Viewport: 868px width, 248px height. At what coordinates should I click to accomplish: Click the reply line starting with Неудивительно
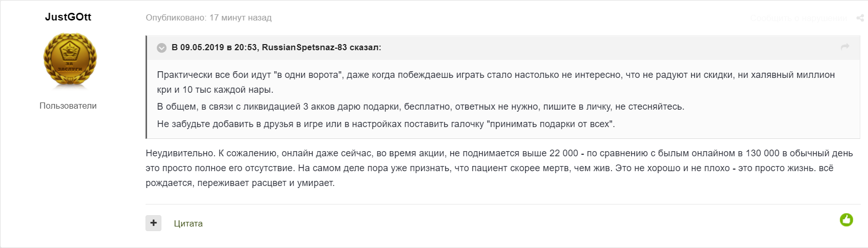pyautogui.click(x=499, y=153)
